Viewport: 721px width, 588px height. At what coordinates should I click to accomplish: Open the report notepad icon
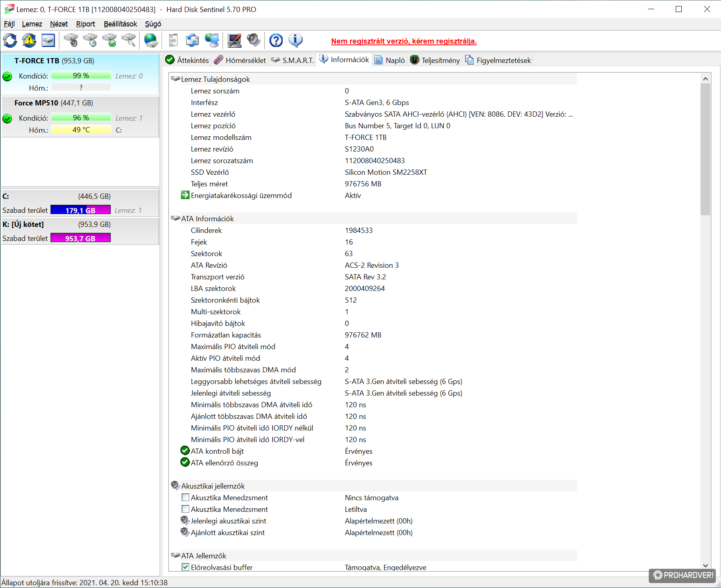173,40
